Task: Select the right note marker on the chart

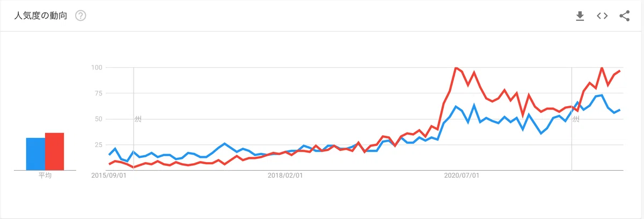Action: point(576,119)
